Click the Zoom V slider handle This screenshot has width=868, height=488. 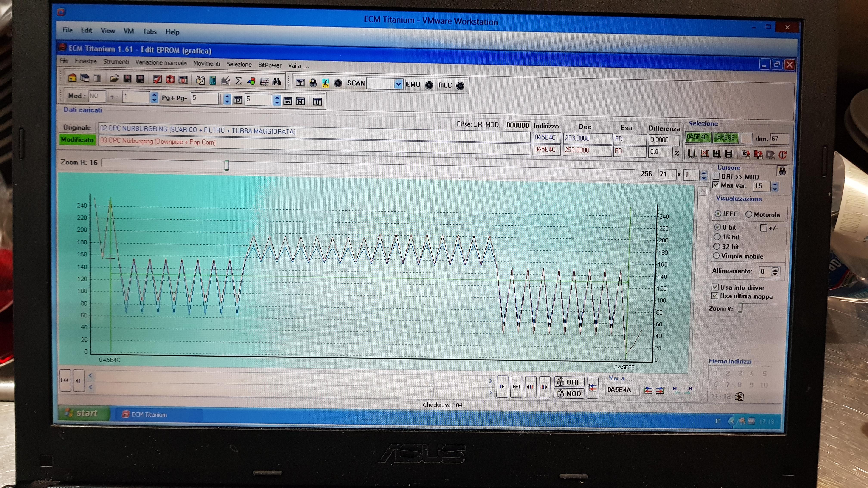point(740,308)
